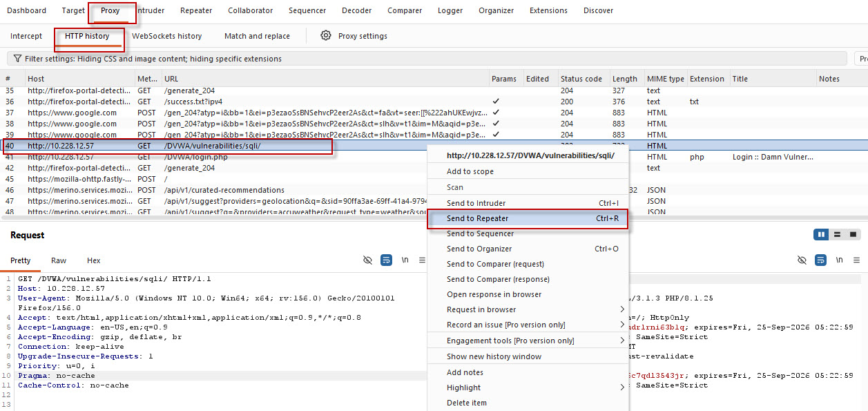This screenshot has width=868, height=411.
Task: Sort by the Notes column header
Action: [842, 79]
